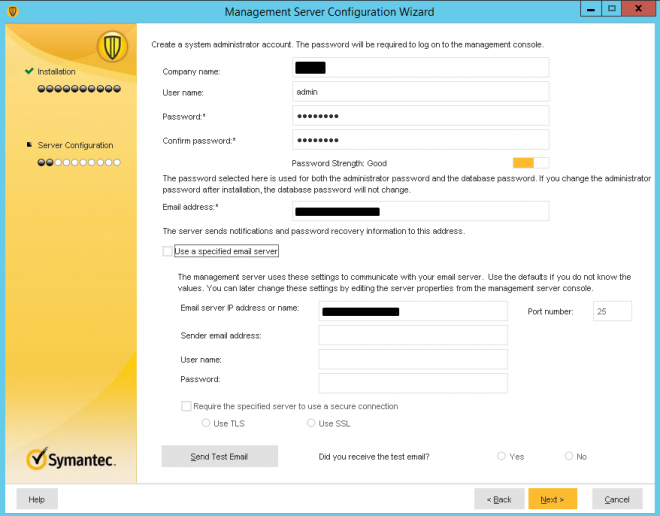The image size is (660, 516).
Task: Close the wizard window
Action: (x=639, y=9)
